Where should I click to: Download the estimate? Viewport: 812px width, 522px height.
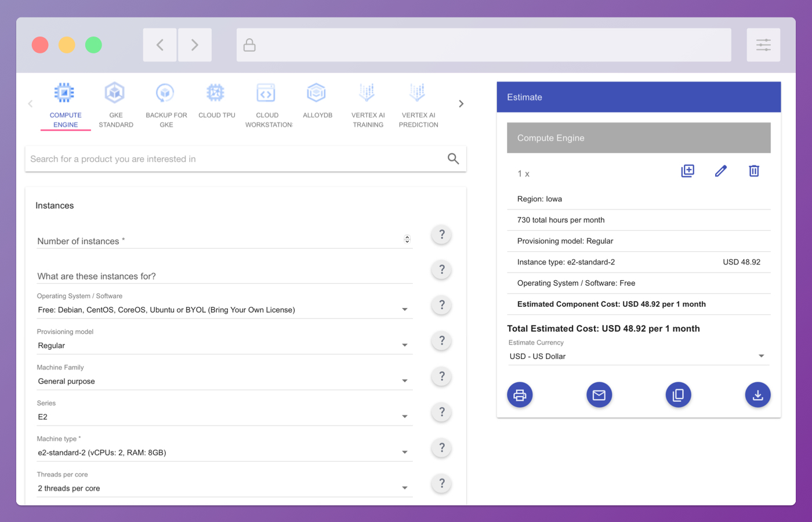point(757,395)
